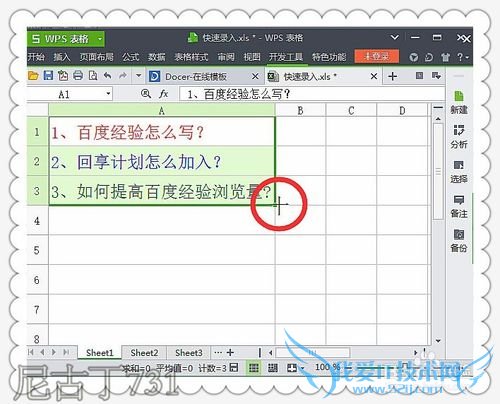Close the Docer-在线模板 tab
The height and width of the screenshot is (404, 500).
click(255, 76)
